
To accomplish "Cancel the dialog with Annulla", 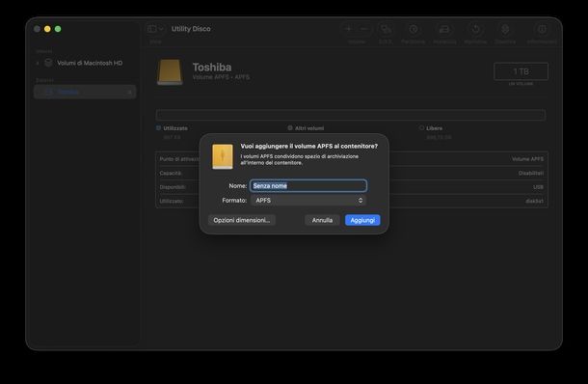I will [x=322, y=220].
